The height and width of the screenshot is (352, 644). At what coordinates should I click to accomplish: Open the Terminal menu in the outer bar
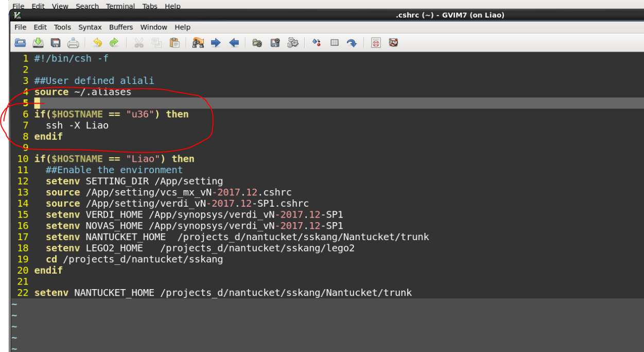coord(120,6)
